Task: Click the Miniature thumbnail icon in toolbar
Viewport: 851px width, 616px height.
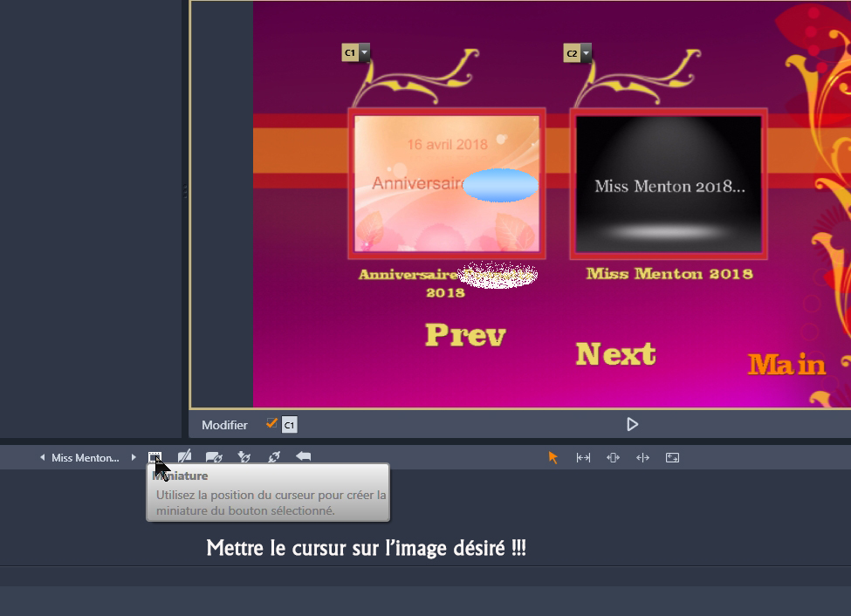Action: pyautogui.click(x=154, y=457)
